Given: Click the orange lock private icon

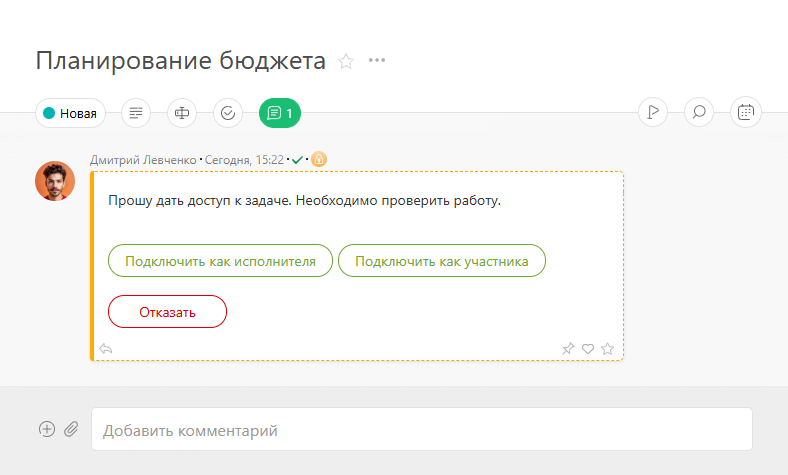Looking at the screenshot, I should tap(319, 159).
